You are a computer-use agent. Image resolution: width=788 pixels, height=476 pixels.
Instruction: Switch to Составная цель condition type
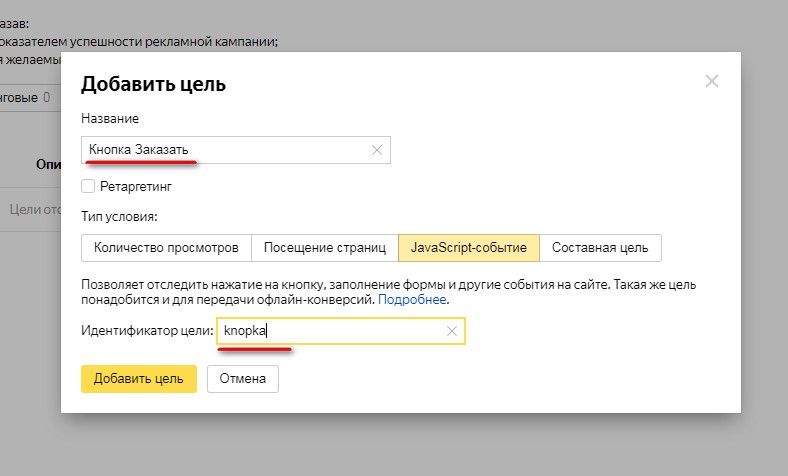[x=600, y=247]
